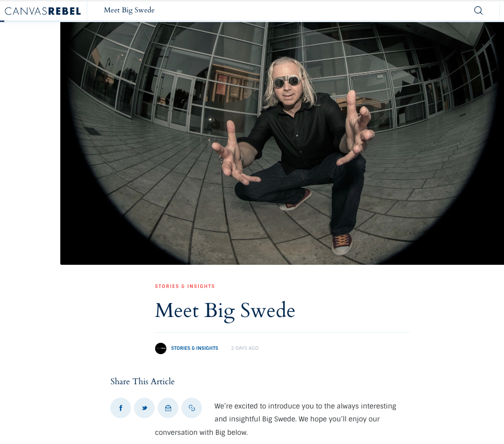504x444 pixels.
Task: Open the Big Swede fisheye hero photo
Action: pos(282,143)
